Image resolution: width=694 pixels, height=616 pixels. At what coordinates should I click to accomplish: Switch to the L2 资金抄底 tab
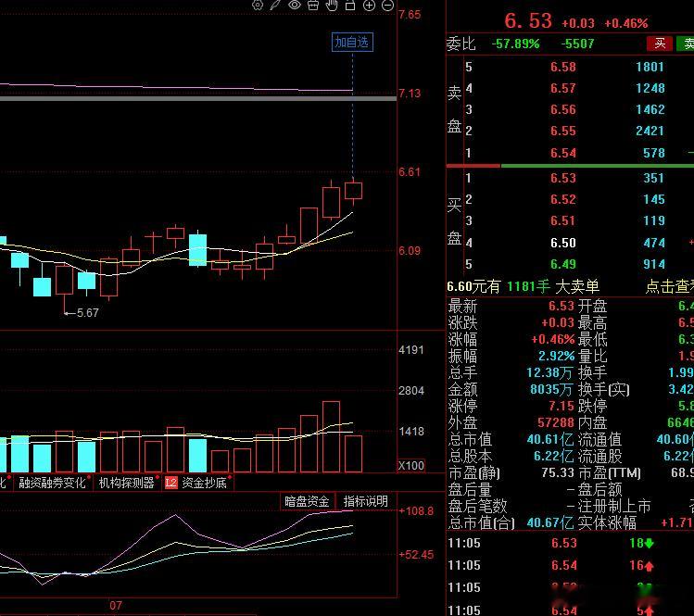pyautogui.click(x=197, y=483)
